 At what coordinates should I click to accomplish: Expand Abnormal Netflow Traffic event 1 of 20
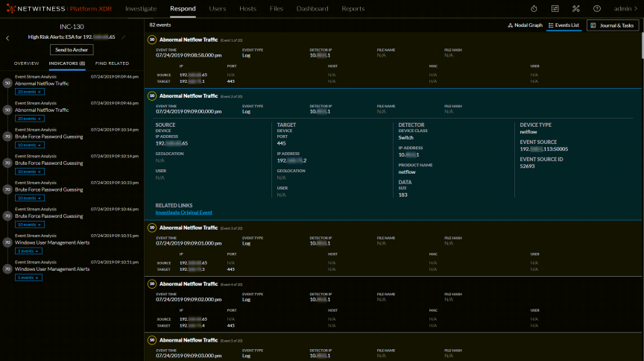pos(189,40)
